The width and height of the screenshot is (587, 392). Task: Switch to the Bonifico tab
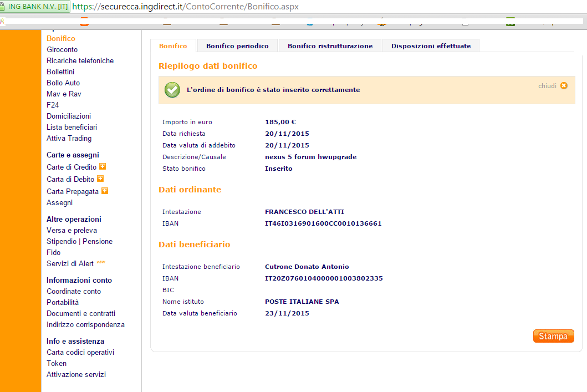pyautogui.click(x=173, y=46)
